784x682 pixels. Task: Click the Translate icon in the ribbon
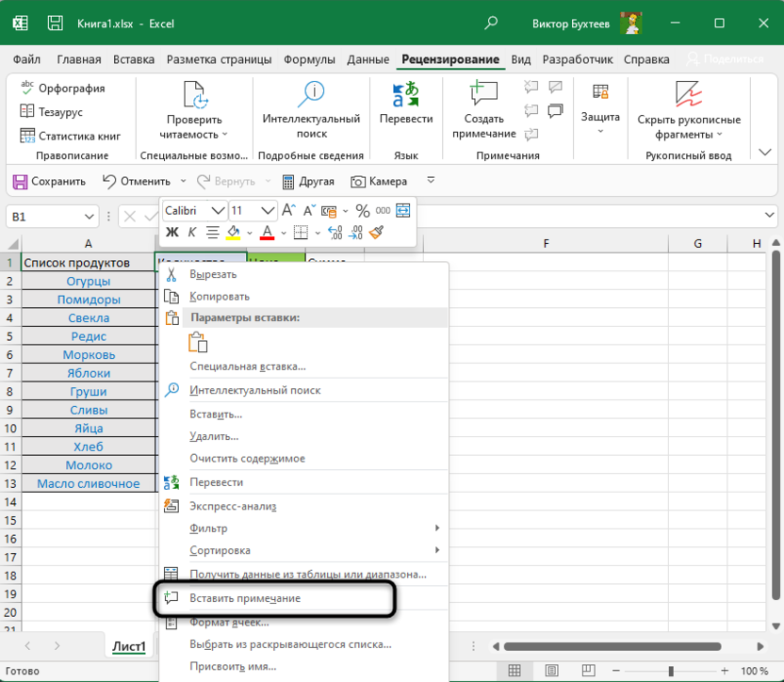click(406, 95)
